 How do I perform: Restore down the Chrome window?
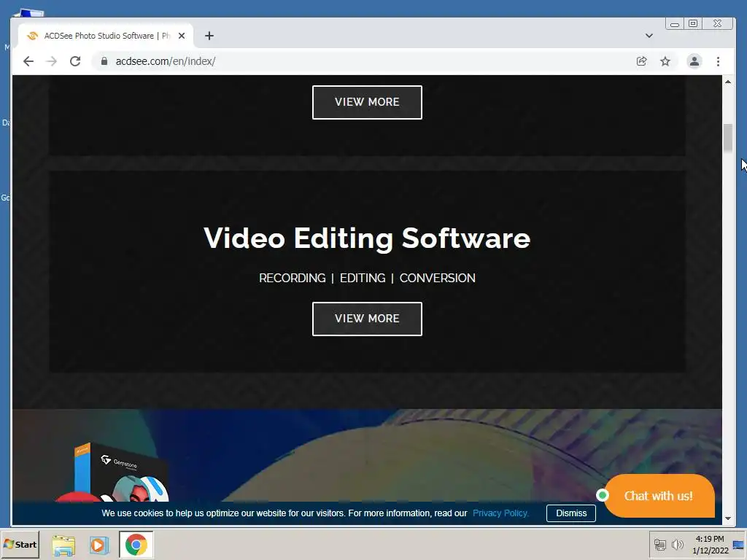coord(693,23)
